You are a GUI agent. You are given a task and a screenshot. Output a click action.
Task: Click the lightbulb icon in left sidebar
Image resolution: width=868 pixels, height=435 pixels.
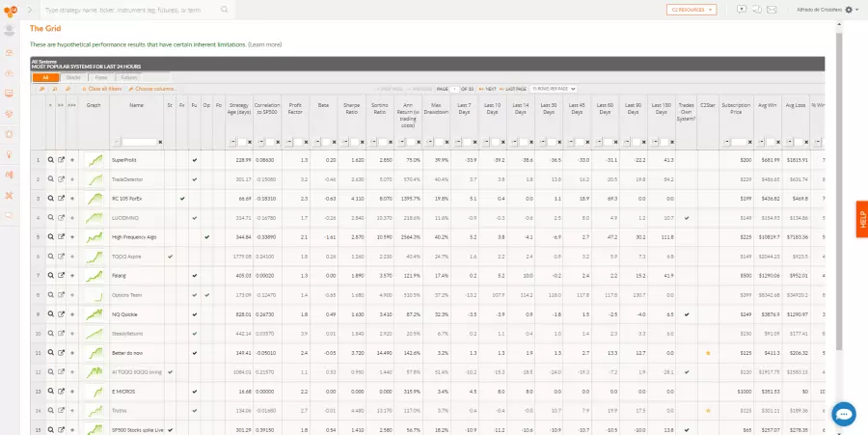pyautogui.click(x=9, y=154)
